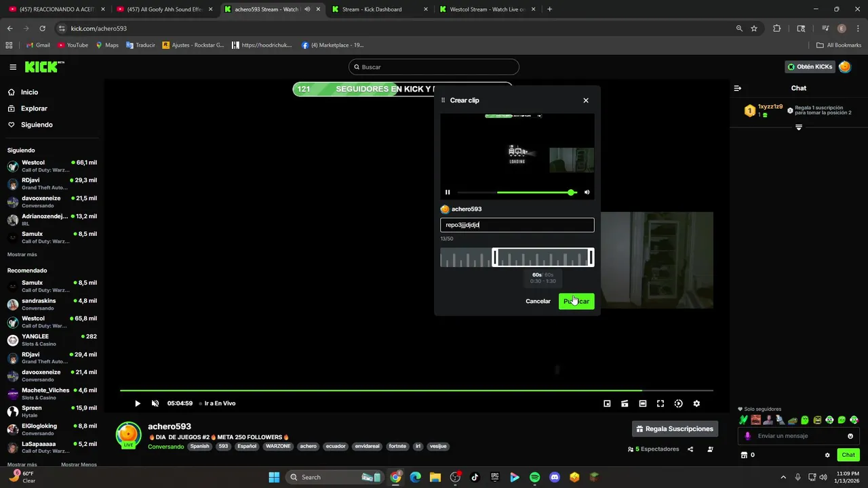Viewport: 868px width, 488px height.
Task: Click the Obtén KICKs button
Action: [x=810, y=66]
